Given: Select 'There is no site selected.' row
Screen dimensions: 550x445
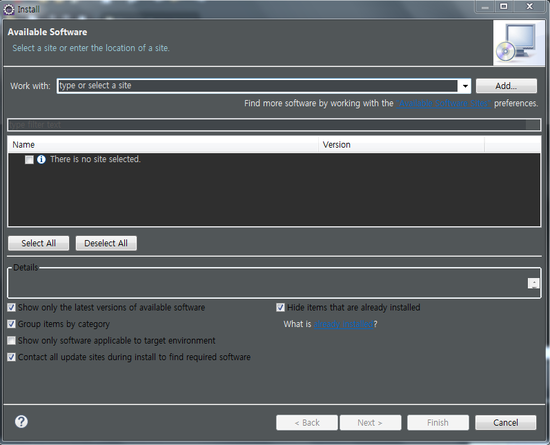Looking at the screenshot, I should click(274, 160).
